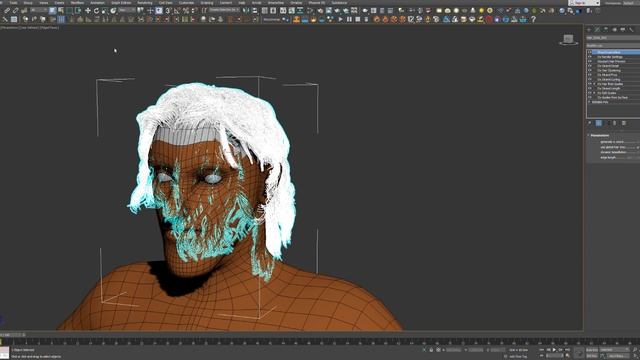Open the Rendering menu
This screenshot has height=360, width=640.
point(144,3)
